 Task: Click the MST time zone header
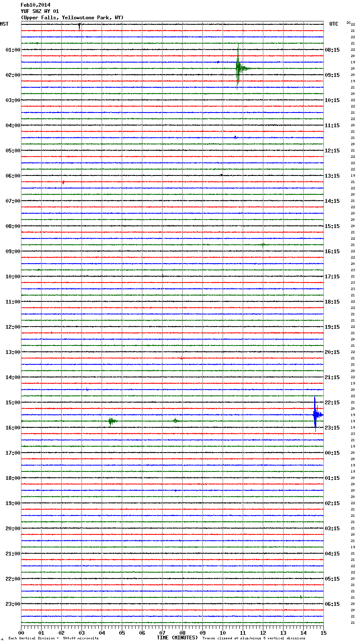coord(4,24)
